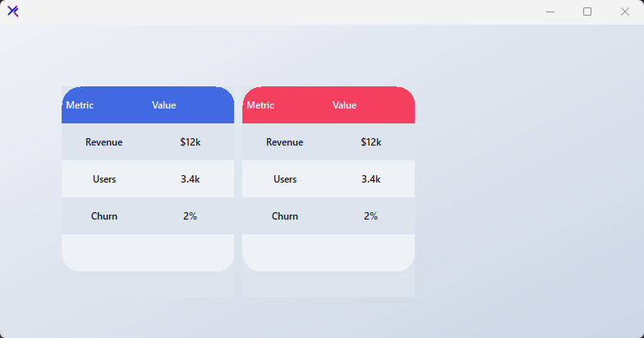644x338 pixels.
Task: Click the app logo icon in title bar
Action: 13,12
